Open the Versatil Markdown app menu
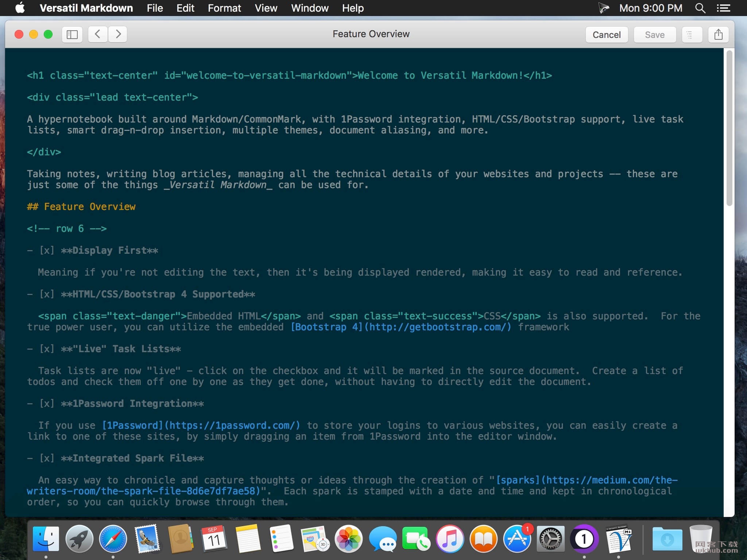747x560 pixels. [x=86, y=8]
